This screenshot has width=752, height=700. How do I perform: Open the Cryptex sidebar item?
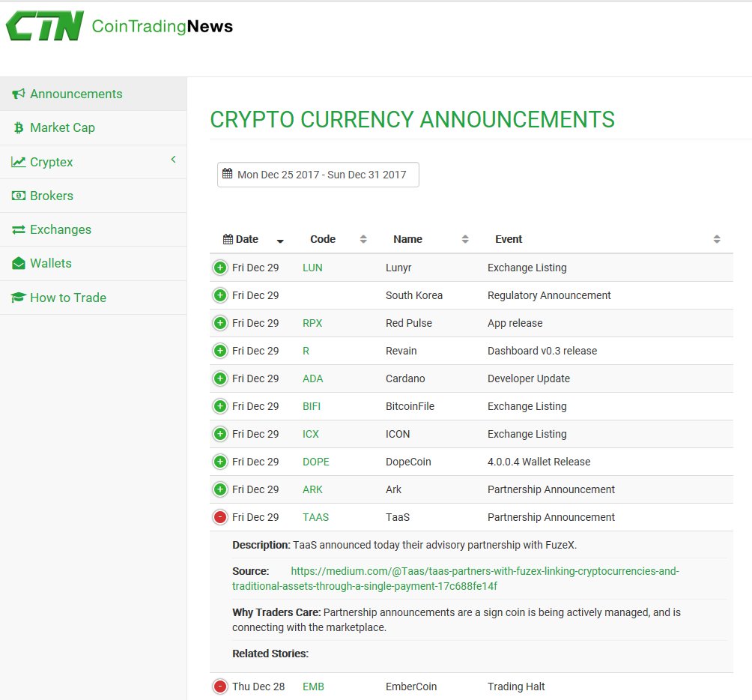[94, 162]
